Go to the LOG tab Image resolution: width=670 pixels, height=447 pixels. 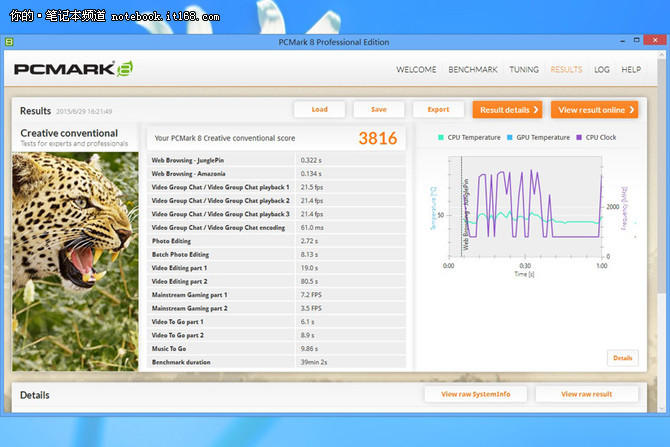coord(602,70)
